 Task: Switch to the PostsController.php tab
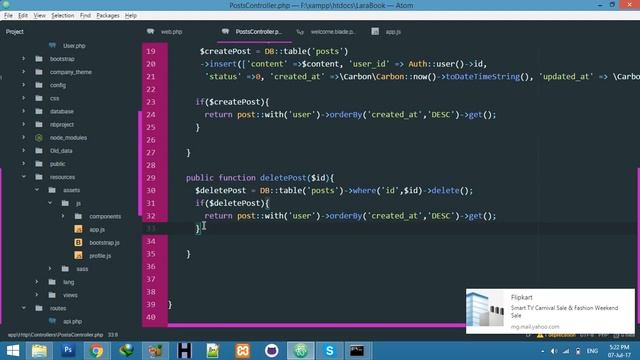[x=258, y=32]
